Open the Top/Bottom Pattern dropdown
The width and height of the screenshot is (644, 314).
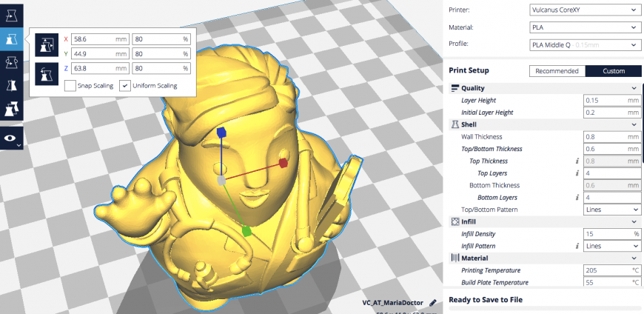(x=612, y=210)
